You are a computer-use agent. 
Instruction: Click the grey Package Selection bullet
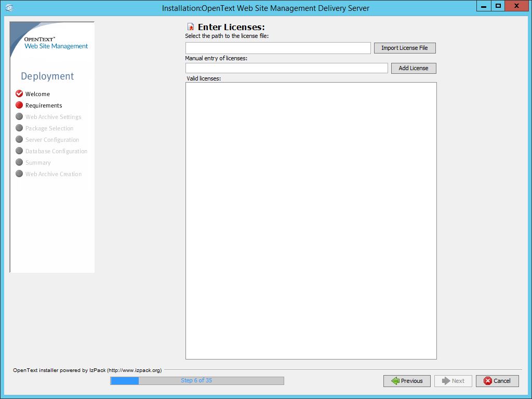pyautogui.click(x=19, y=128)
